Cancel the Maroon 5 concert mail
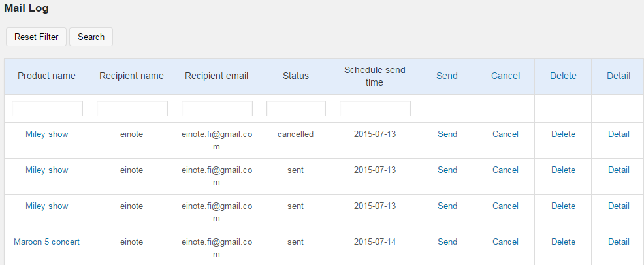644x265 pixels. point(506,242)
